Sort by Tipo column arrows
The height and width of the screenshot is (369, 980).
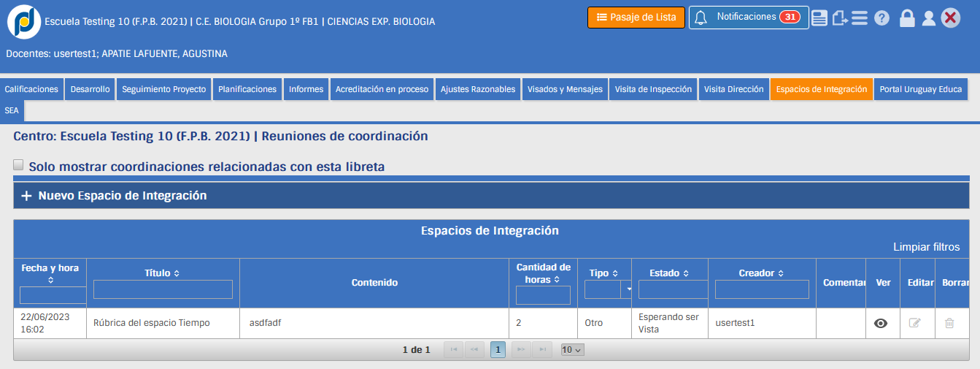[x=616, y=273]
